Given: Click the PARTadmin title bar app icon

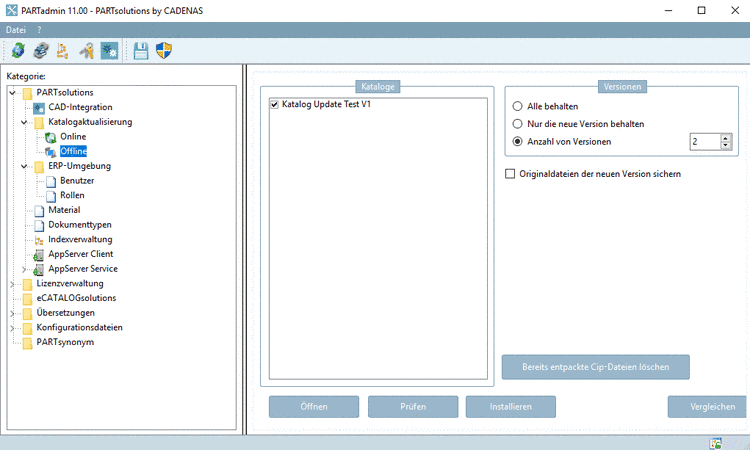Looking at the screenshot, I should [11, 10].
